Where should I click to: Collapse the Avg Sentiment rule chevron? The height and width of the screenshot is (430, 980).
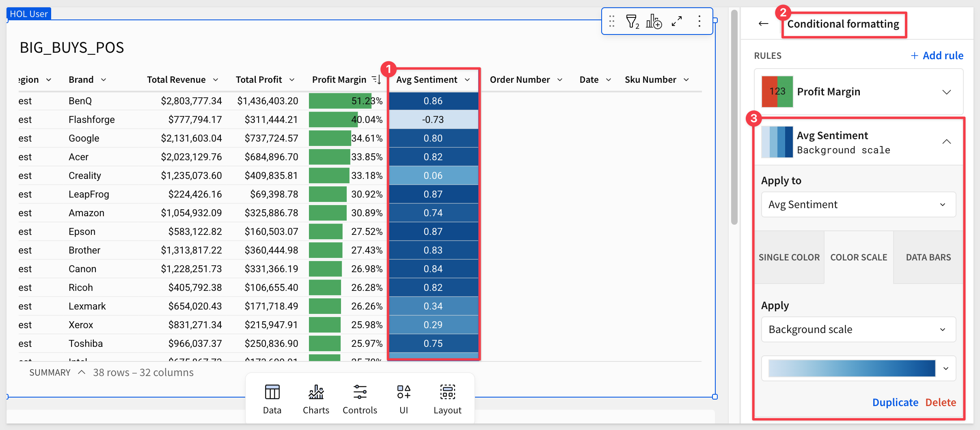click(947, 142)
